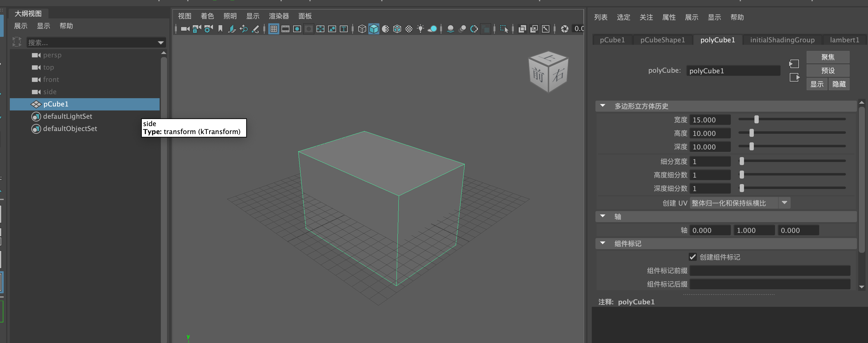Switch to the pCubeShape1 tab

coord(662,40)
